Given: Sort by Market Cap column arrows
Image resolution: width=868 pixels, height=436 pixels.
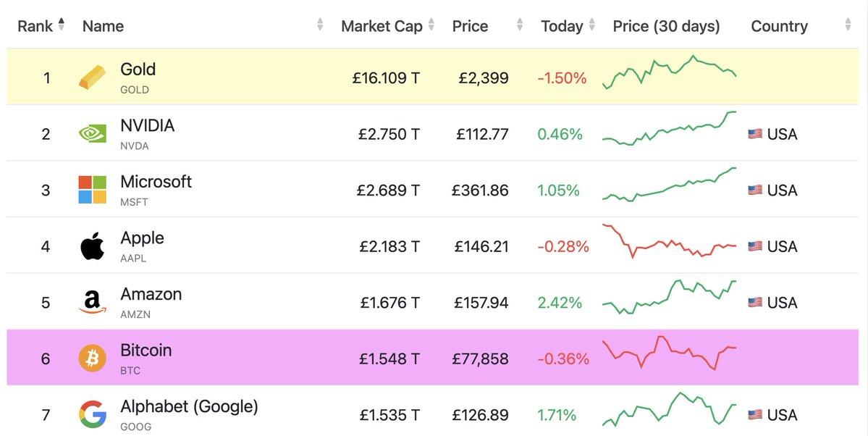Looking at the screenshot, I should [x=431, y=25].
